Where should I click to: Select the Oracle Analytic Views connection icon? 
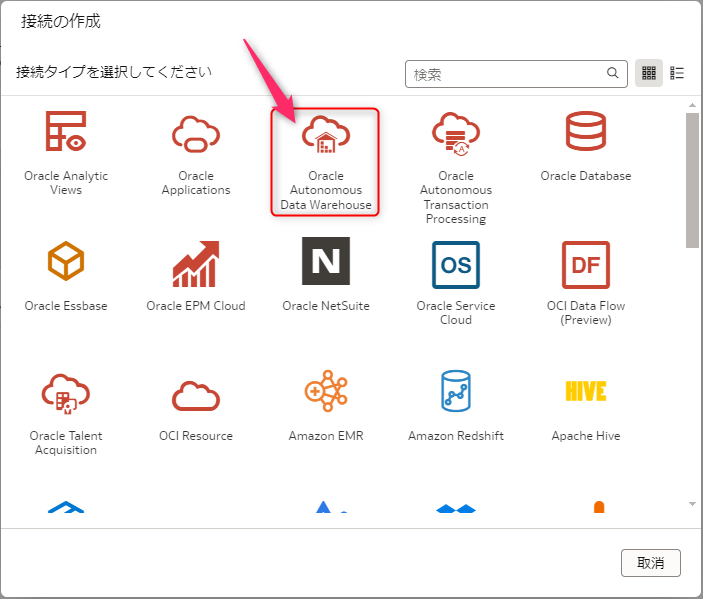tap(66, 131)
